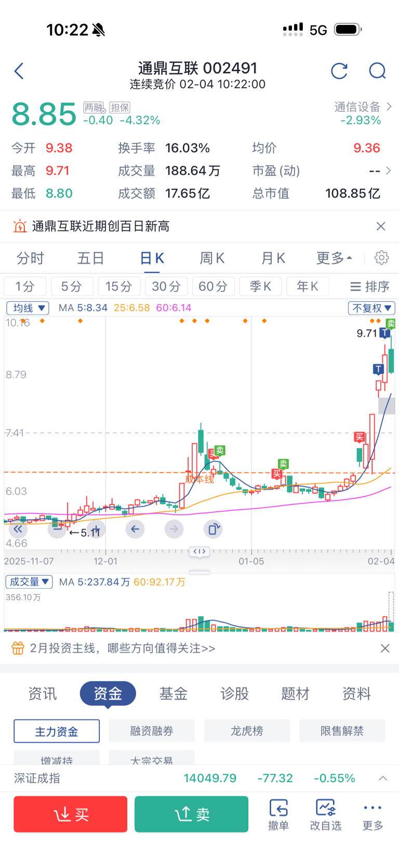Select 1分 period option

pyautogui.click(x=25, y=287)
